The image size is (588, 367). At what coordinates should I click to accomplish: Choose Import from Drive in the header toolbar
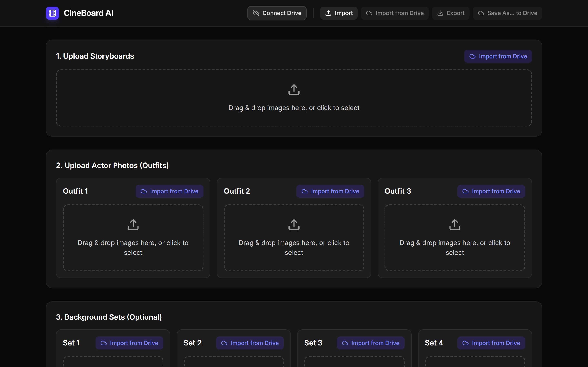[395, 13]
